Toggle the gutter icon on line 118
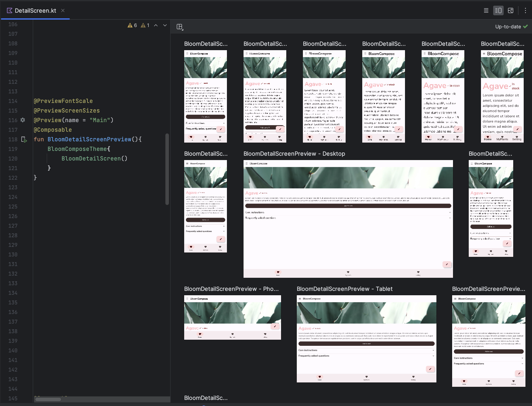 (24, 139)
